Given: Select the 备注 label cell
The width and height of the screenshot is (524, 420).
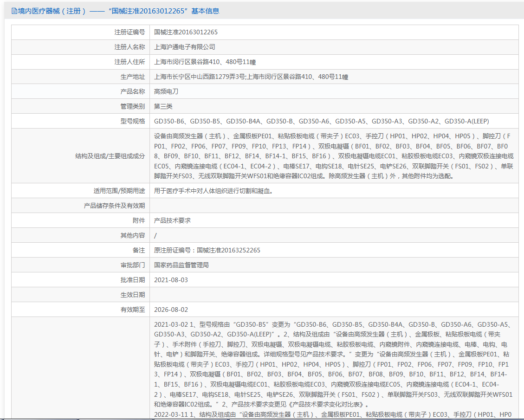Looking at the screenshot, I should click(x=81, y=250).
